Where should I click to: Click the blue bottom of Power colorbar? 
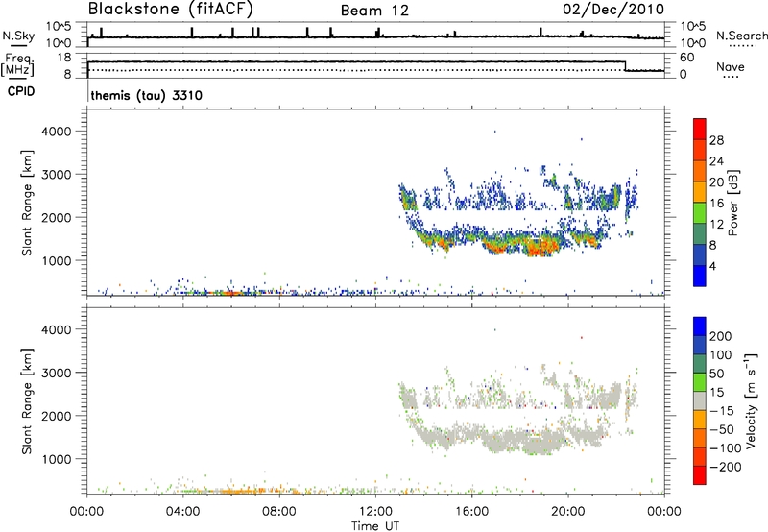(700, 275)
